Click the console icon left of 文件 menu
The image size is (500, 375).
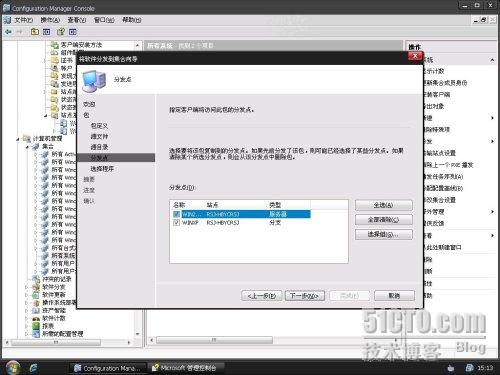pyautogui.click(x=7, y=20)
